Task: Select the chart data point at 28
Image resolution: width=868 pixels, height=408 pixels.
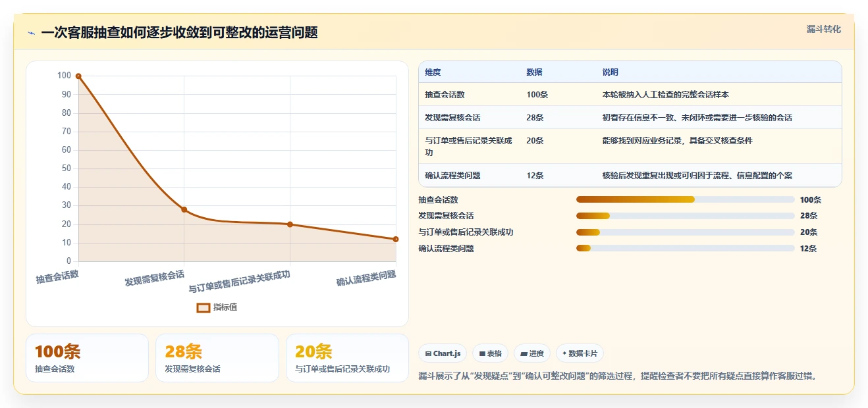Action: point(184,210)
